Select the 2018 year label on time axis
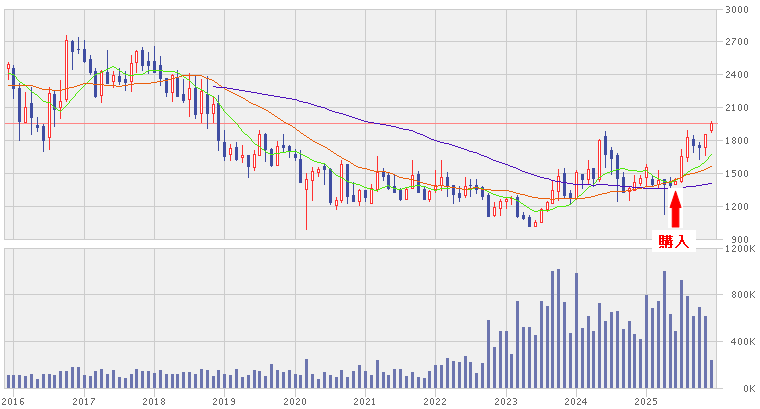The width and height of the screenshot is (760, 409). (154, 401)
